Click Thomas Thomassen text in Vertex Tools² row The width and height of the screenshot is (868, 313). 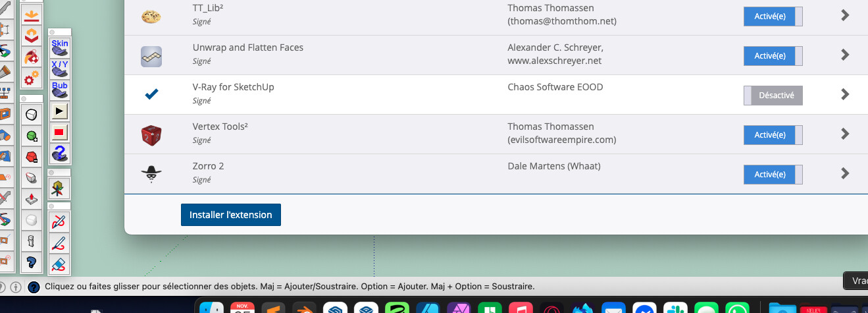pyautogui.click(x=551, y=127)
